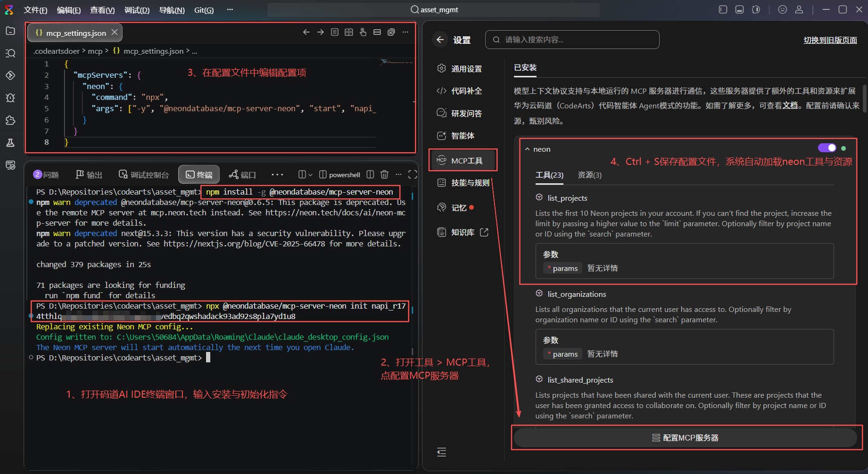The image size is (868, 474).
Task: Switch to the 输出 panel tab
Action: (x=89, y=174)
